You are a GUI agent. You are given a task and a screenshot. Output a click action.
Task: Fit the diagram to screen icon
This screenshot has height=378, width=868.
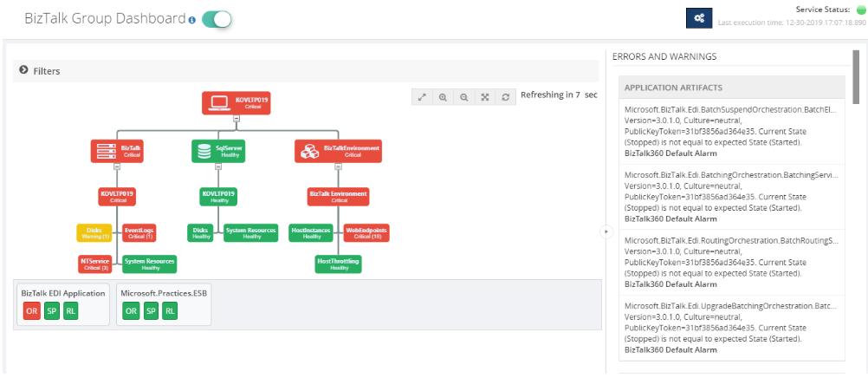[485, 96]
